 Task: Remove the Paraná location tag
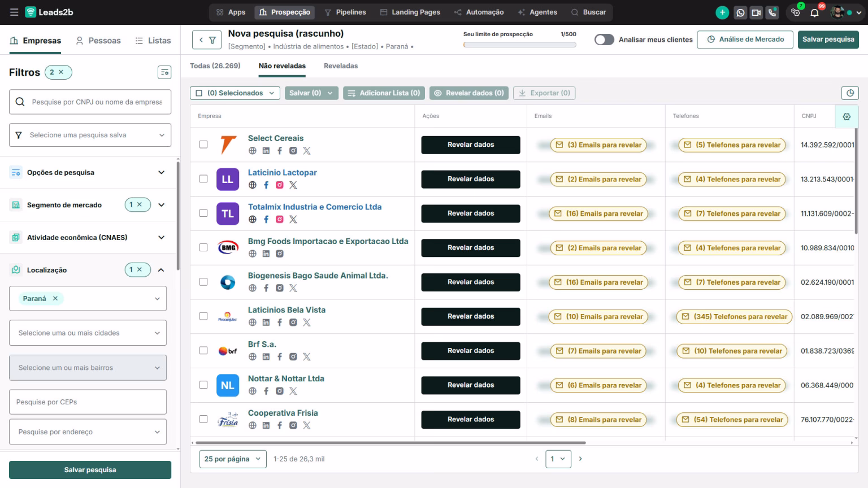55,299
